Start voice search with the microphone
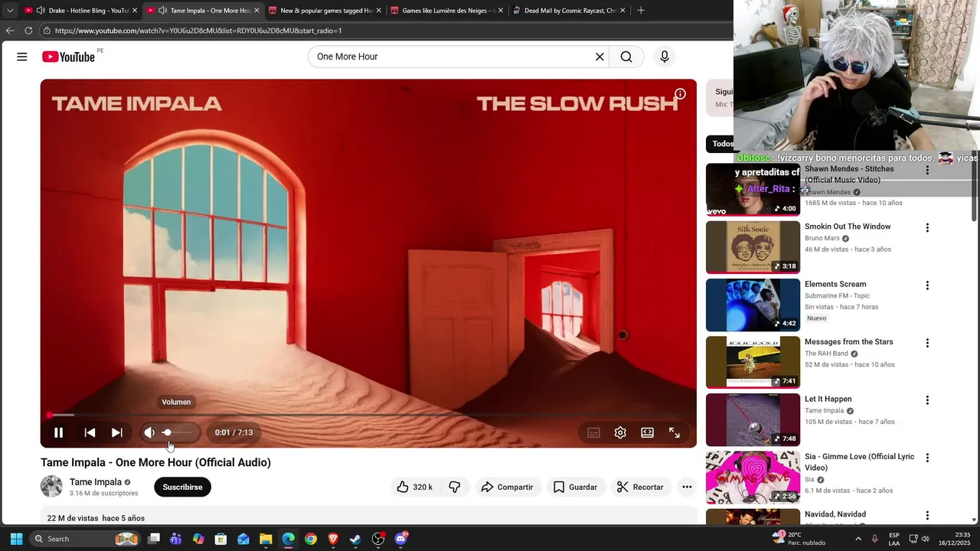The height and width of the screenshot is (551, 980). tap(665, 57)
